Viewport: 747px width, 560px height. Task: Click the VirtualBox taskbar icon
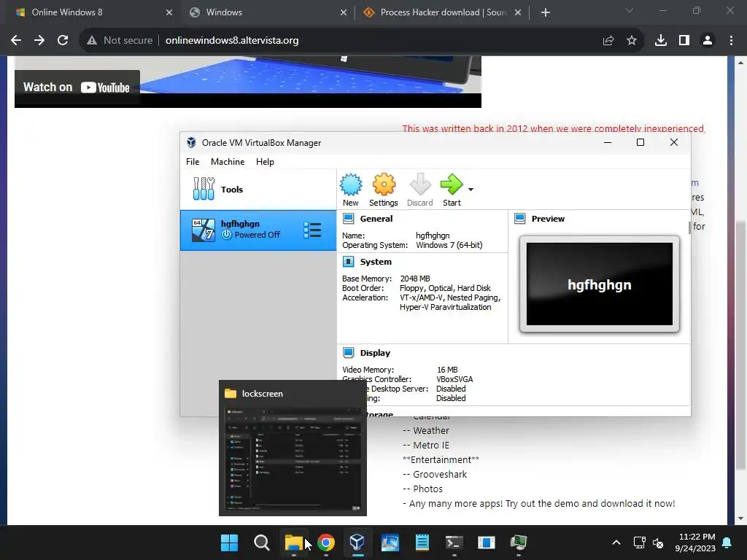357,542
